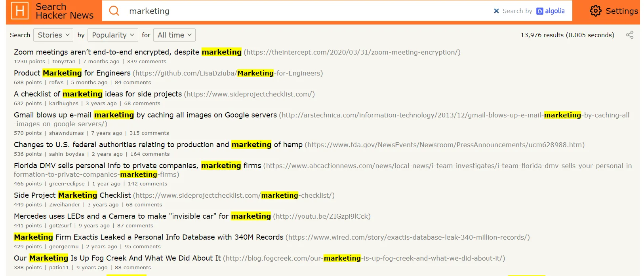Screen dimensions: 644x276
Task: Open Side Project Marketing Checklist story
Action: 72,195
